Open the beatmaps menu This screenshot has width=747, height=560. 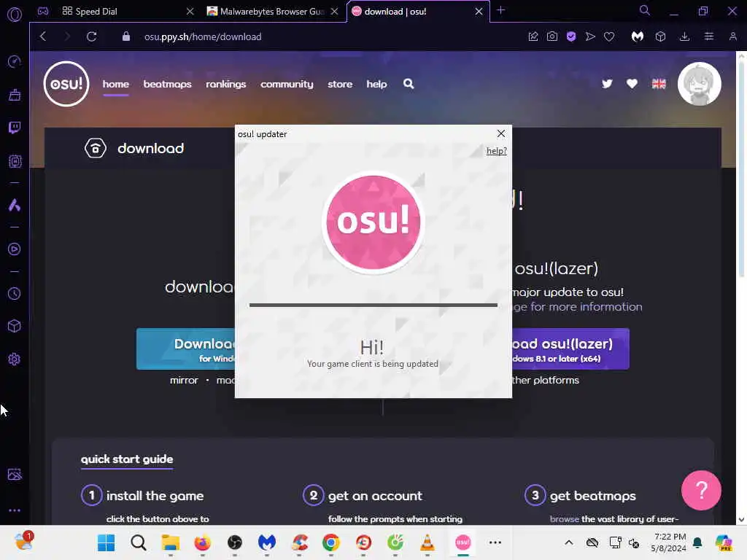point(167,84)
